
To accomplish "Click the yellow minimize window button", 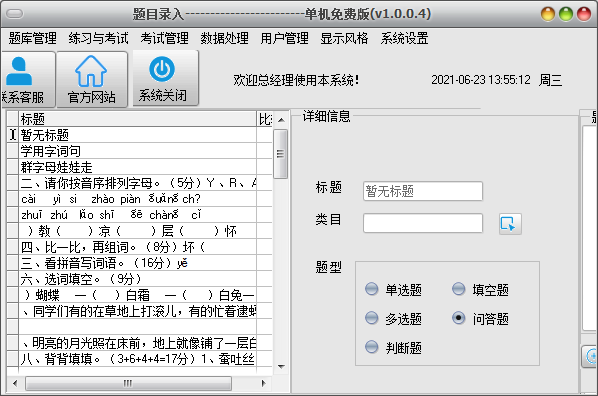I will pyautogui.click(x=548, y=14).
